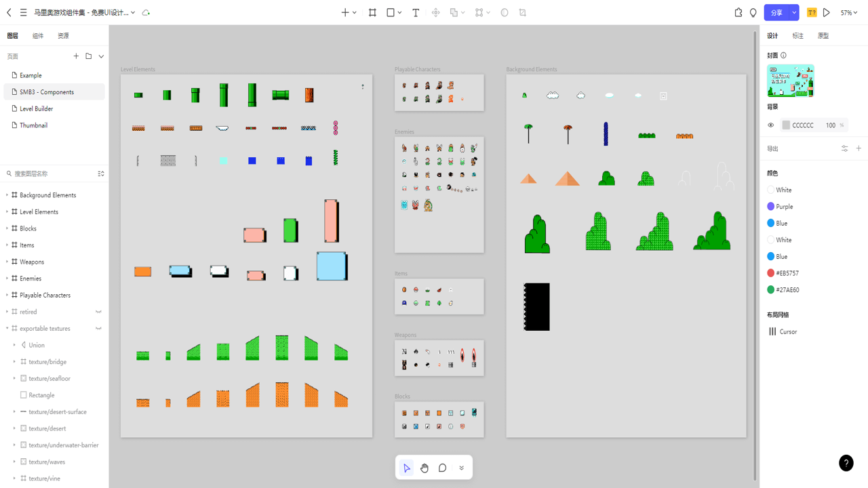Click the layout grid icon beside Cursor

click(x=772, y=331)
